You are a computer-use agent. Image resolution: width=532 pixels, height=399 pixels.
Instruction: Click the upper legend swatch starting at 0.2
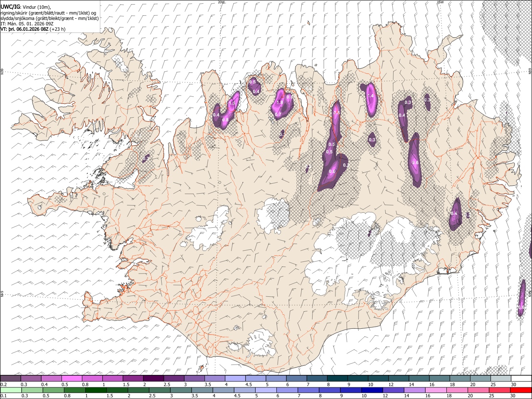10,378
